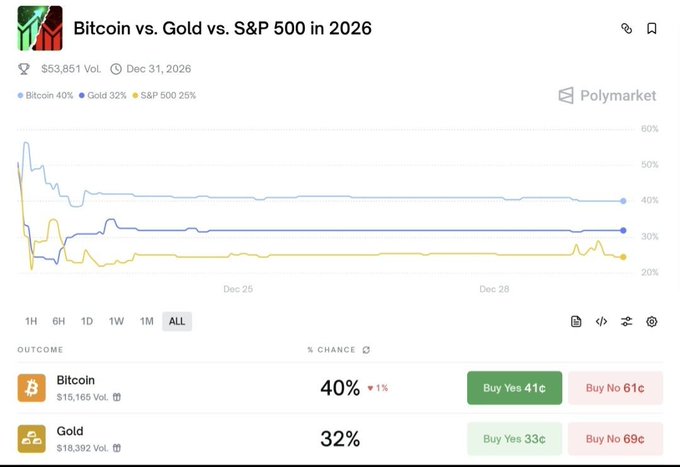Select the ALL time range
Viewport: 680px width, 467px height.
tap(176, 321)
